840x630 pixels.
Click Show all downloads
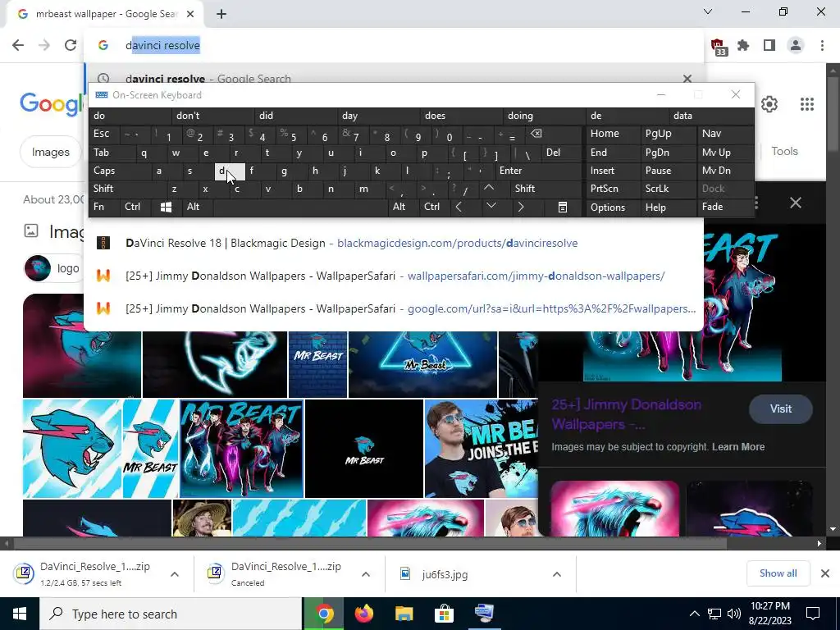point(778,573)
